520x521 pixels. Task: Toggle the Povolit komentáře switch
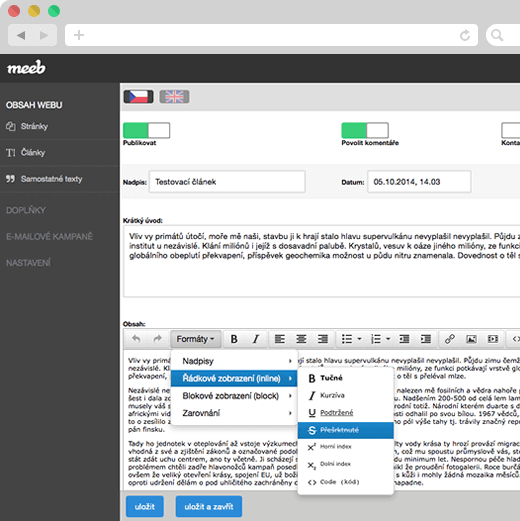coord(365,130)
